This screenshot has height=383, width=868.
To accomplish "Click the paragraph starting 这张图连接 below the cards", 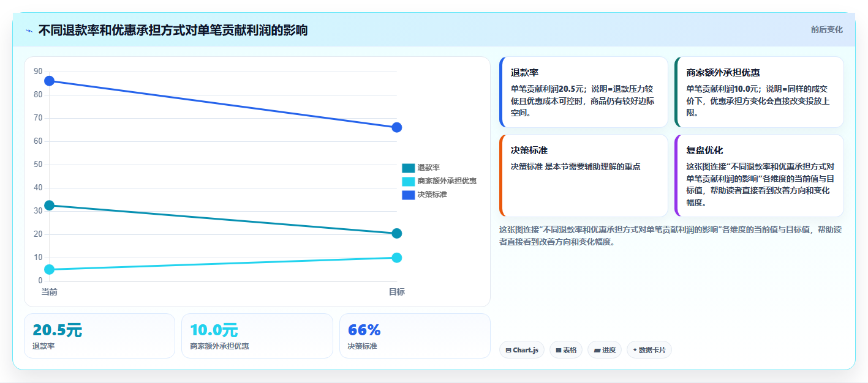I will [671, 236].
